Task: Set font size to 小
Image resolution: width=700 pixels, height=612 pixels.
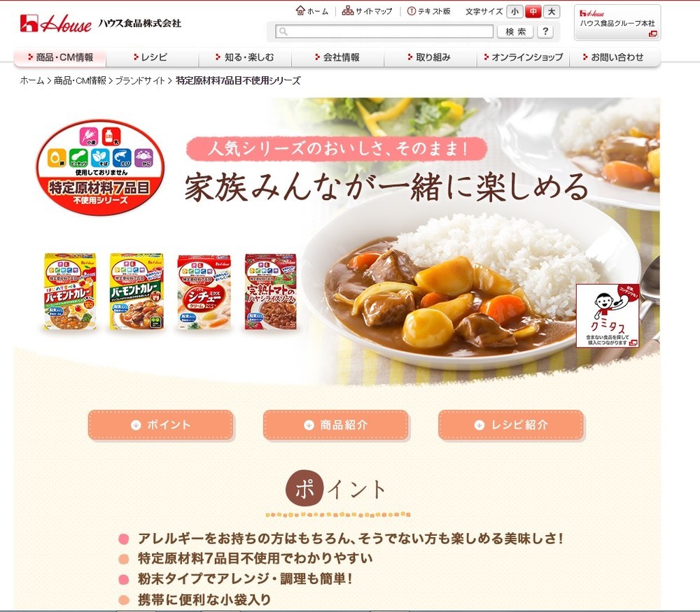Action: pos(514,12)
